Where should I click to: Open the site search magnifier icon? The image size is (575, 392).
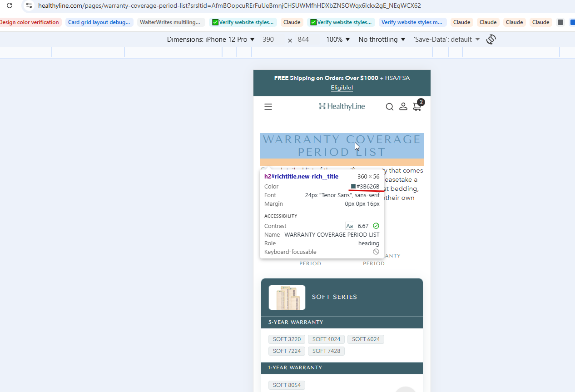tap(390, 107)
